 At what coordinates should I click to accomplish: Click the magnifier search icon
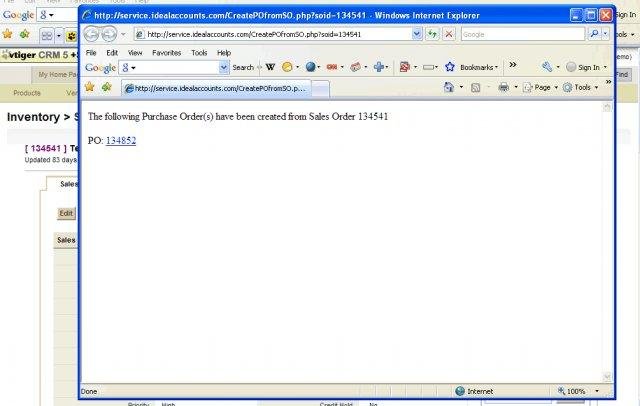click(x=594, y=34)
